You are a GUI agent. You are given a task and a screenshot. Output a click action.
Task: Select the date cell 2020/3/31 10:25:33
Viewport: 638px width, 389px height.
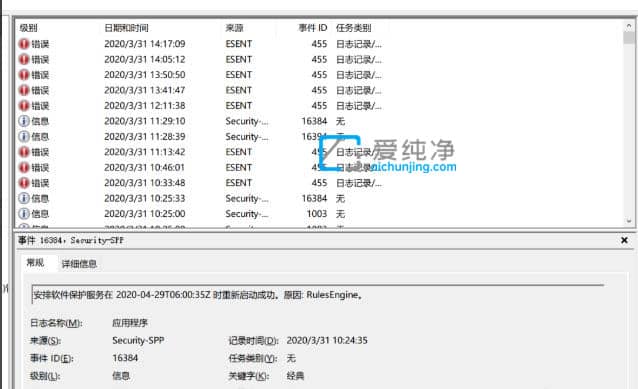145,198
